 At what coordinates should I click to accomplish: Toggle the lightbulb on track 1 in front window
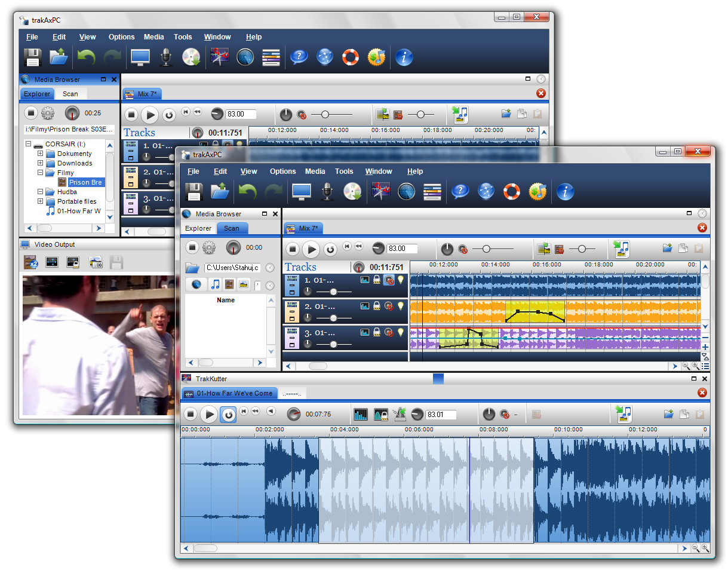[401, 280]
